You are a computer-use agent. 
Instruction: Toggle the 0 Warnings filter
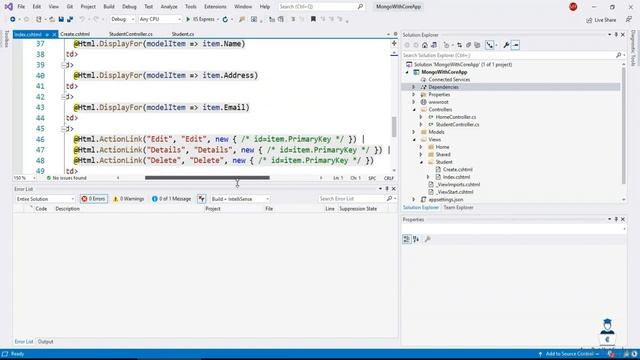(x=129, y=199)
